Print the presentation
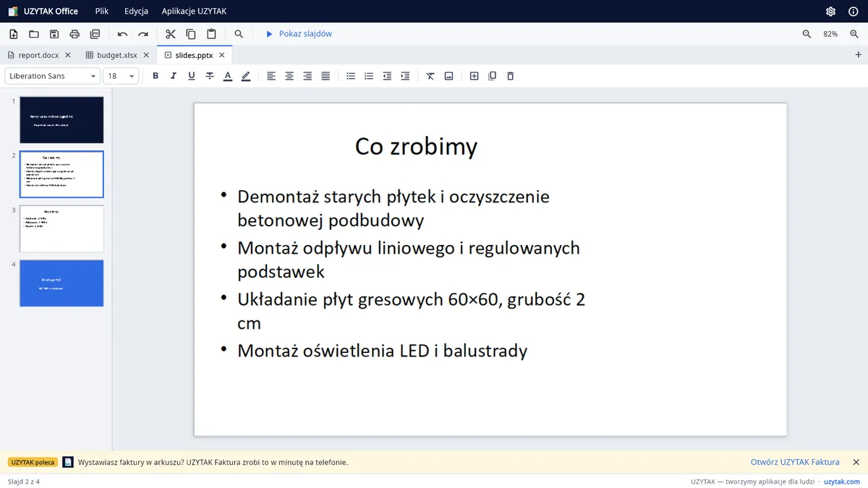Screen dimensions: 868x488 (75, 34)
